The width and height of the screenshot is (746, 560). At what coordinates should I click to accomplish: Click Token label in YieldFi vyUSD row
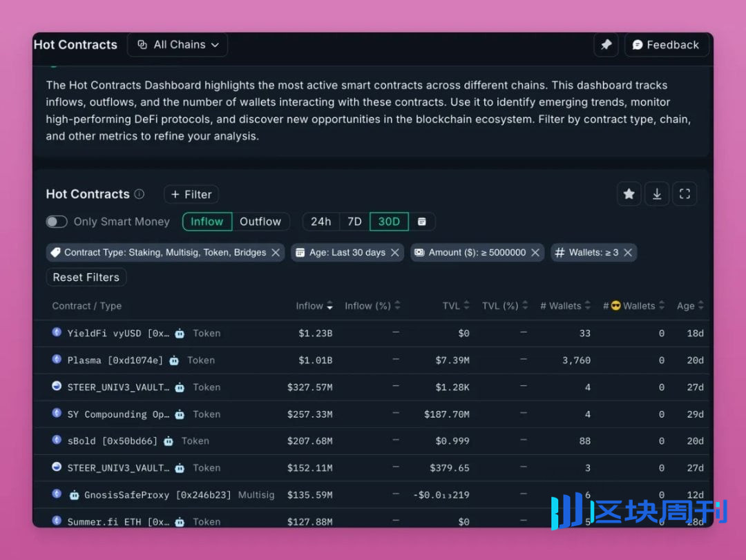coord(207,334)
